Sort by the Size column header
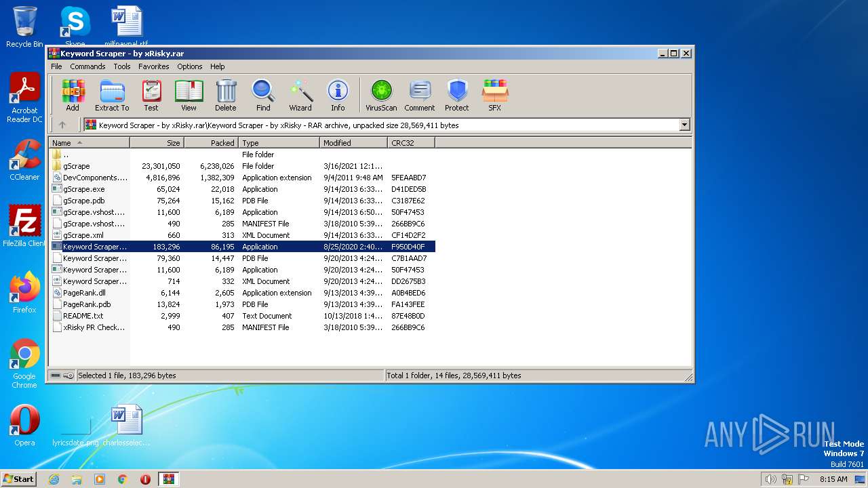The height and width of the screenshot is (488, 868). (157, 143)
